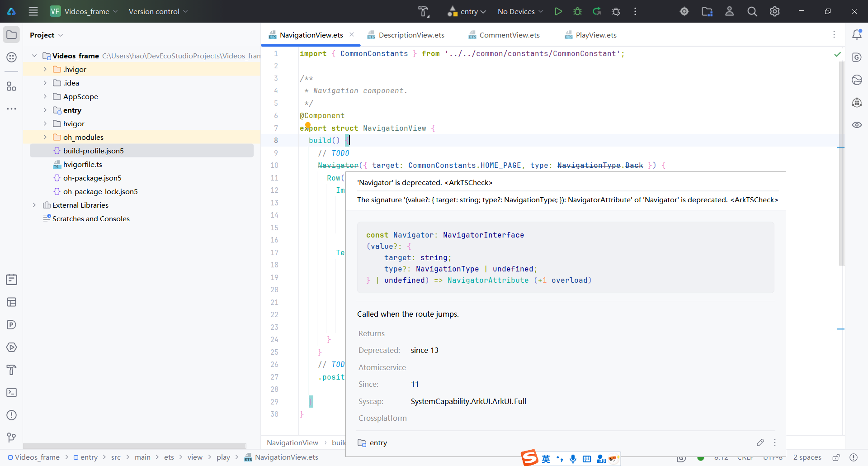Toggle the Project tool window folder icon

[x=12, y=35]
